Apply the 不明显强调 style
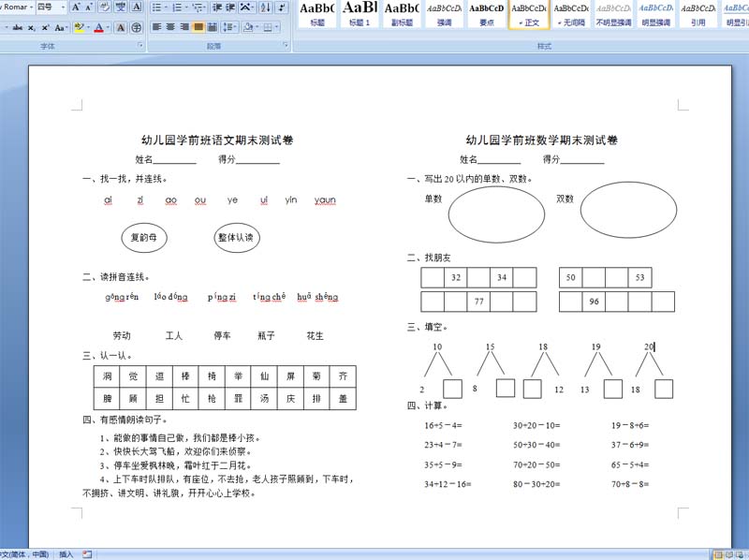The height and width of the screenshot is (560, 749). click(x=613, y=14)
